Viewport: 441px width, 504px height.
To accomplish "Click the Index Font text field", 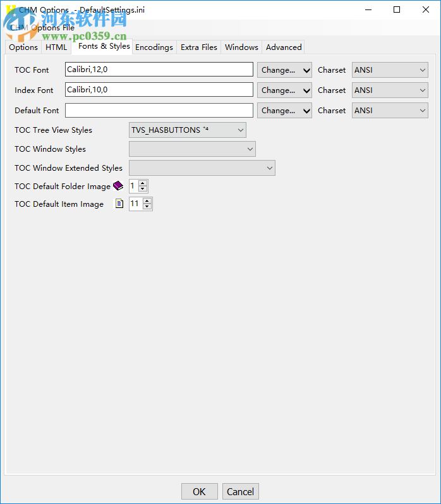I will point(159,90).
